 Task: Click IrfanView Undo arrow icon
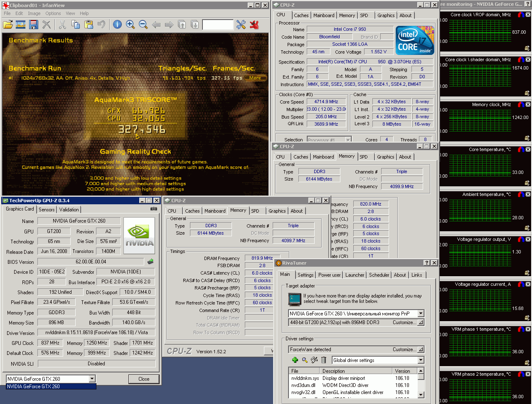click(x=101, y=25)
